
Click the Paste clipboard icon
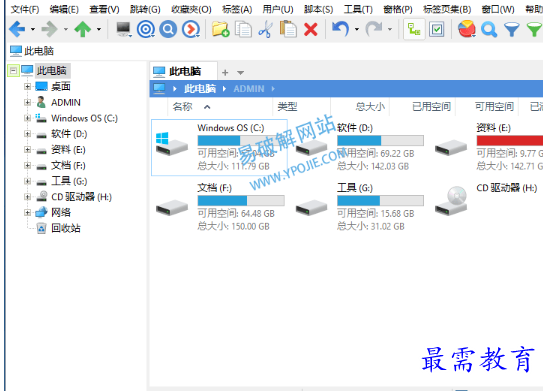point(288,29)
